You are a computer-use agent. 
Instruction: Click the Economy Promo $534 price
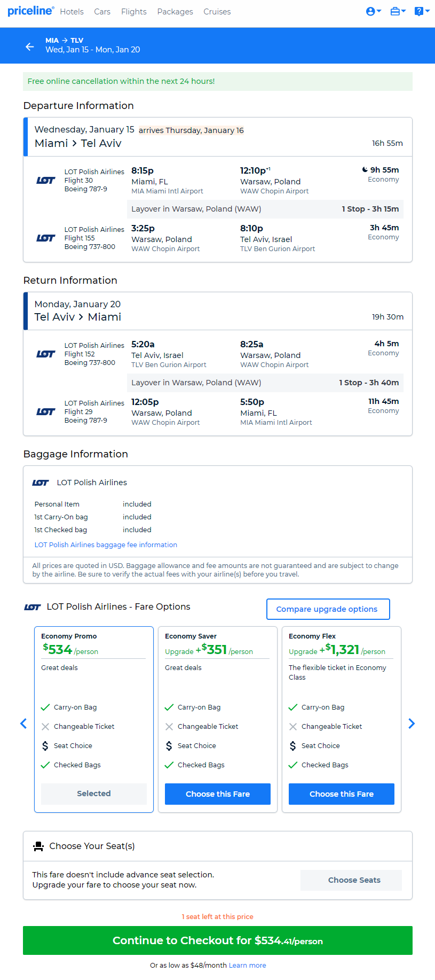pyautogui.click(x=58, y=649)
